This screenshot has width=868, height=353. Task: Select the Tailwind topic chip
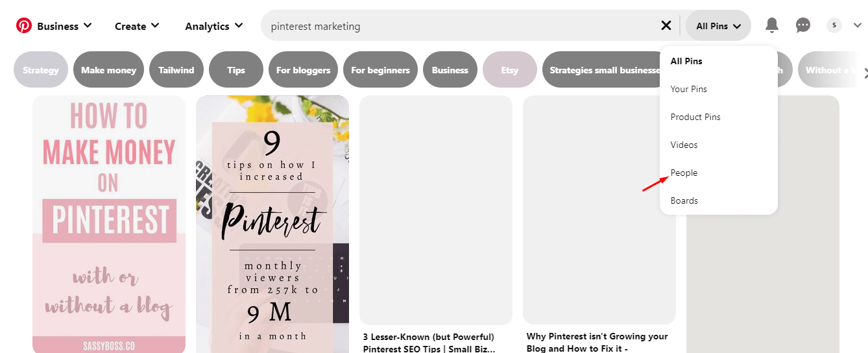pos(176,70)
